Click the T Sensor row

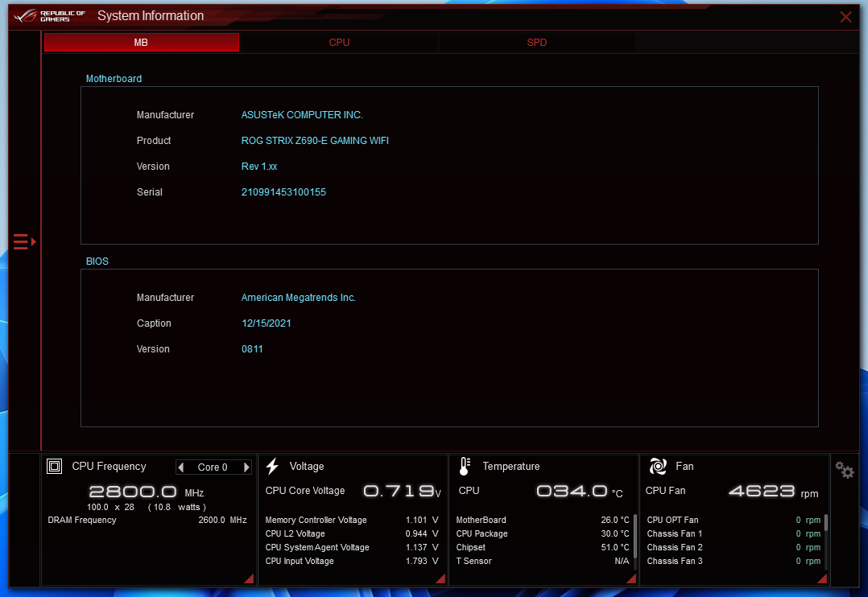pos(543,561)
